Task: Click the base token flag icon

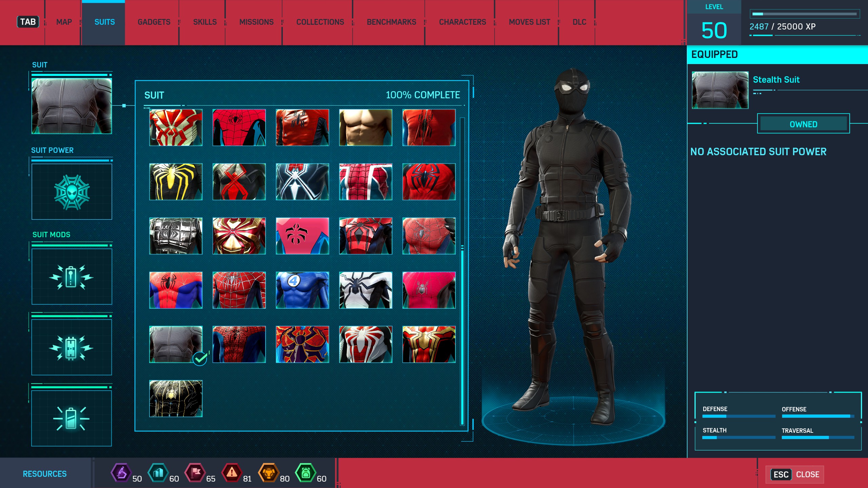Action: tap(195, 472)
